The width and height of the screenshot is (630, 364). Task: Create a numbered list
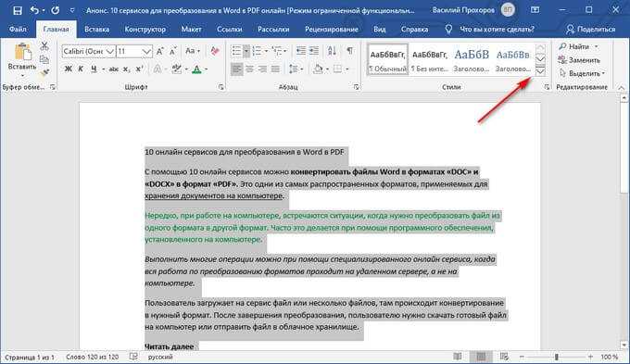(257, 51)
